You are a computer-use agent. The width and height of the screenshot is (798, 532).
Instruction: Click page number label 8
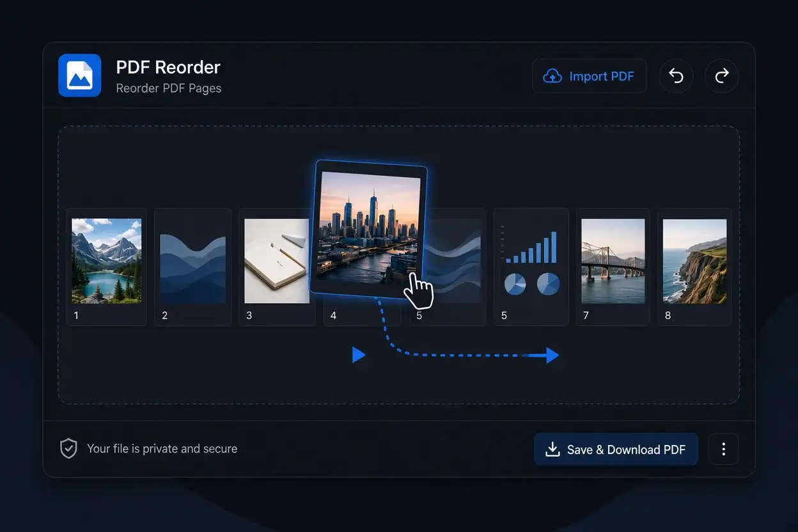click(x=668, y=315)
